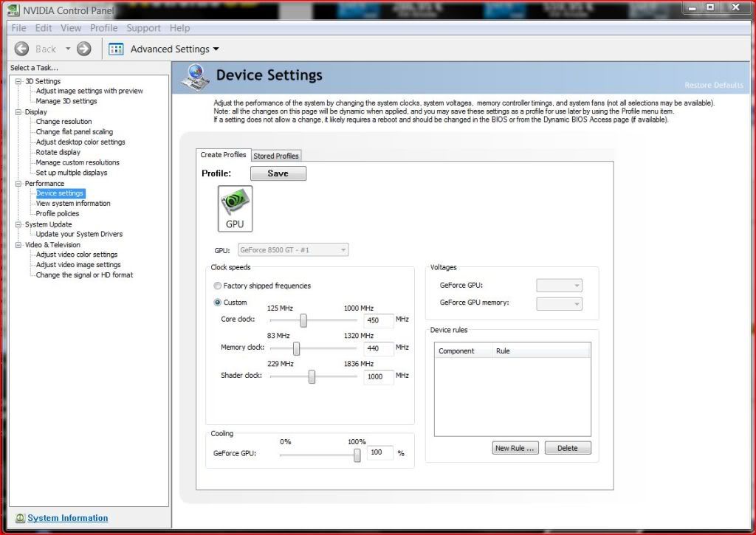Select the Custom clock speeds radio button
Screen dimensions: 756x535
click(x=218, y=303)
